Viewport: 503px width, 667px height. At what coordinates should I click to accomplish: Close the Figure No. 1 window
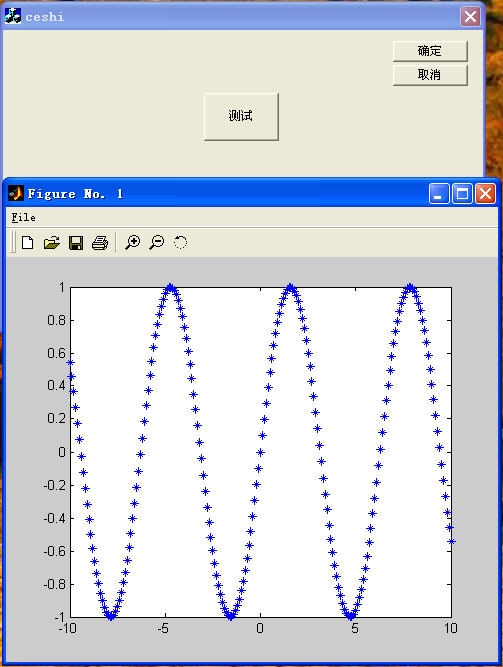[x=485, y=194]
